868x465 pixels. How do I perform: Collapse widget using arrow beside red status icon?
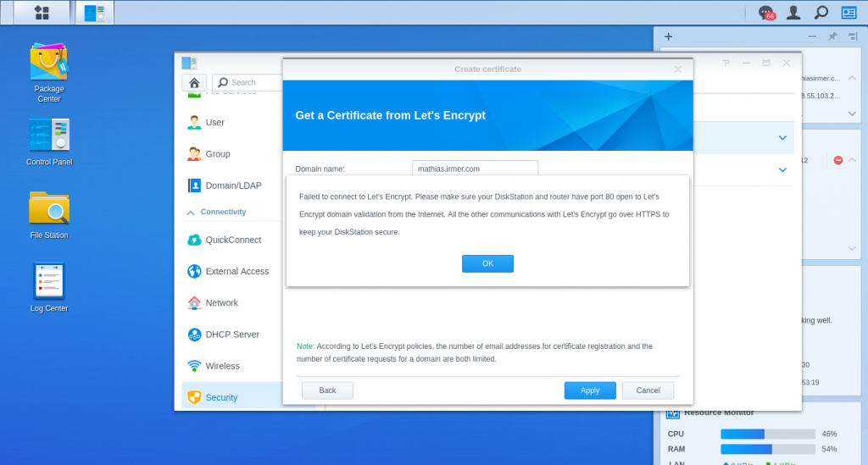click(x=853, y=160)
